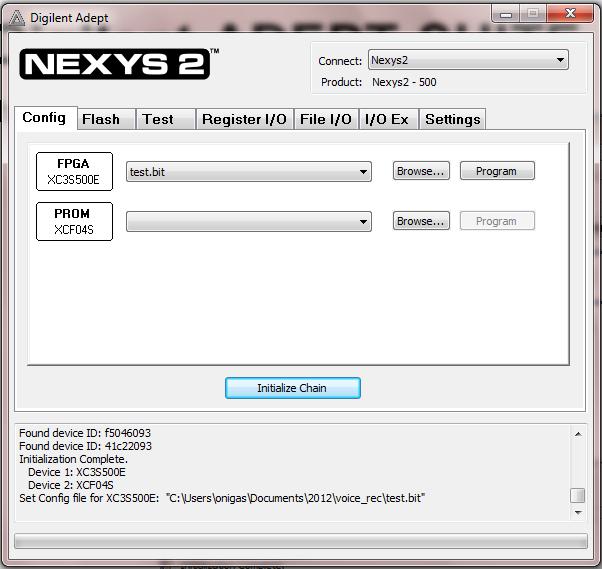Switch to the Config tab
Screen dimensions: 602x569
point(46,118)
